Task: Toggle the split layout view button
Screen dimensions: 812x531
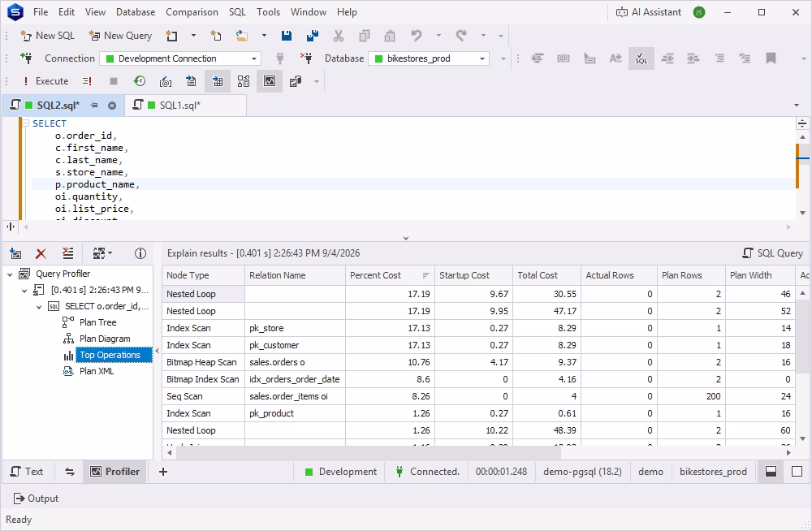Action: 771,472
